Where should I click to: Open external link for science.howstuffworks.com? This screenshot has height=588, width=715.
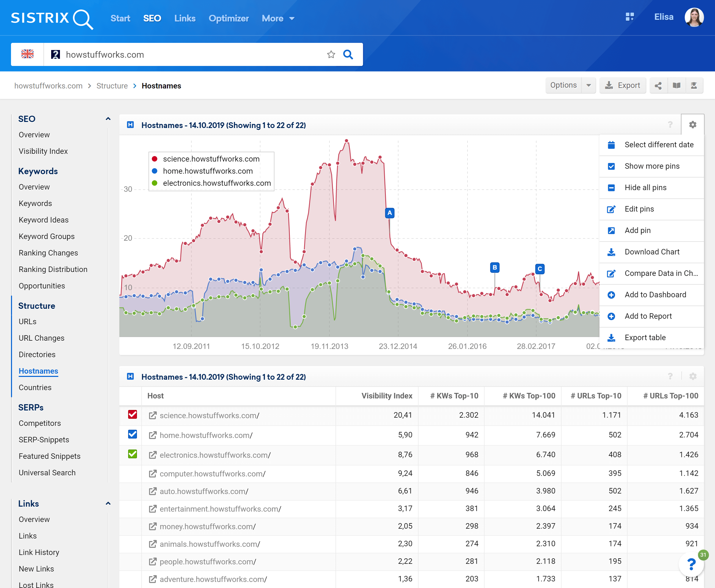tap(153, 415)
